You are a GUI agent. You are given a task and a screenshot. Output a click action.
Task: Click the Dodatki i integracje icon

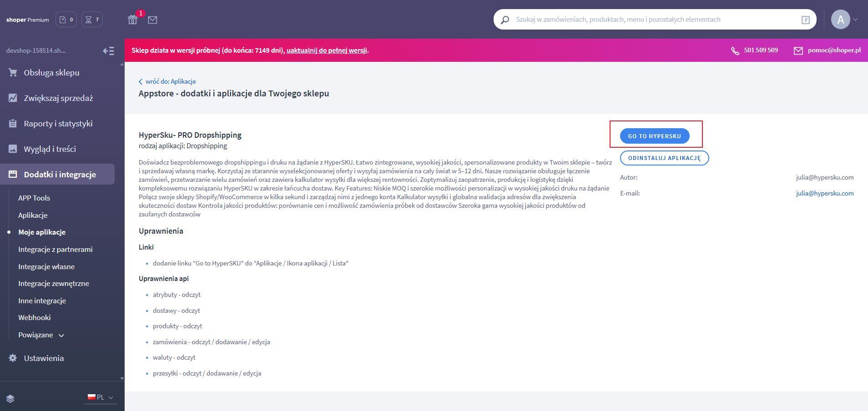(x=13, y=174)
